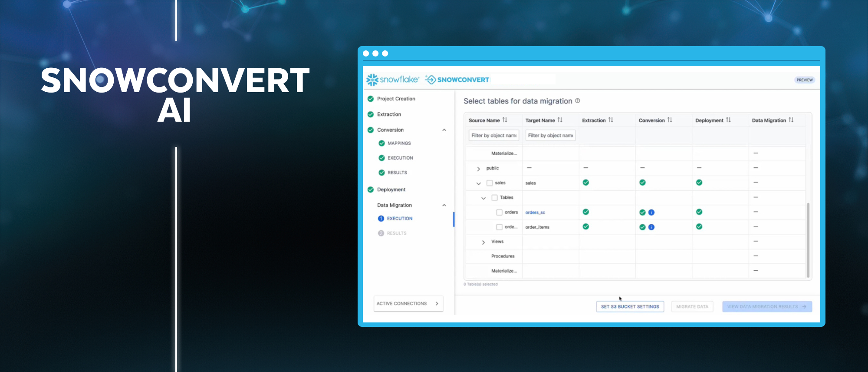The height and width of the screenshot is (372, 868).
Task: Sort by Data Migration column arrows
Action: point(791,120)
